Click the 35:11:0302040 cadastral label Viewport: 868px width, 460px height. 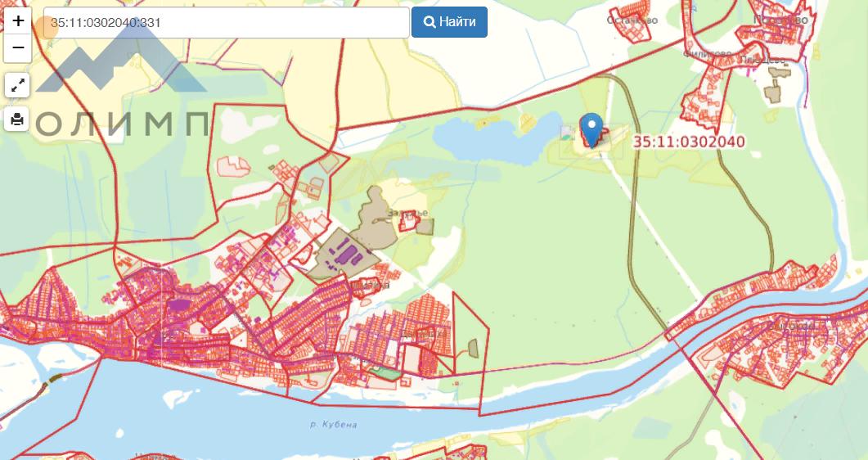[x=689, y=142]
